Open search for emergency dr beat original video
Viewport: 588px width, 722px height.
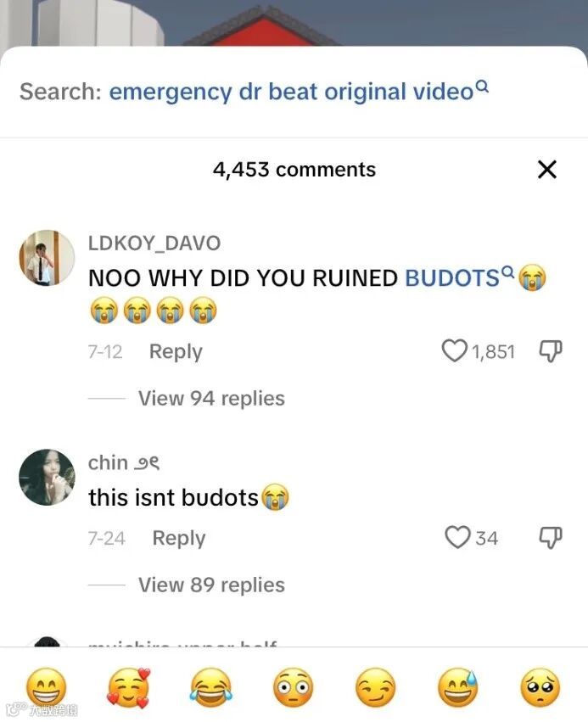tap(299, 91)
